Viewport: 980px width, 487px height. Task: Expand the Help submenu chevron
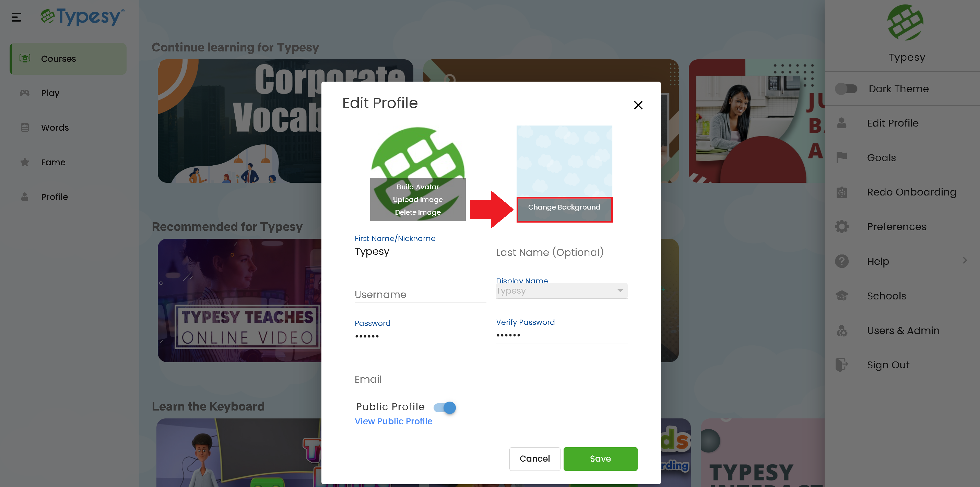[965, 261]
